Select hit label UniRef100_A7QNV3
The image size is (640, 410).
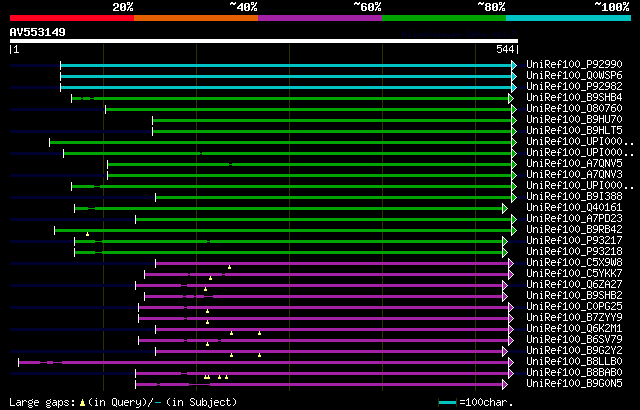[x=574, y=175]
